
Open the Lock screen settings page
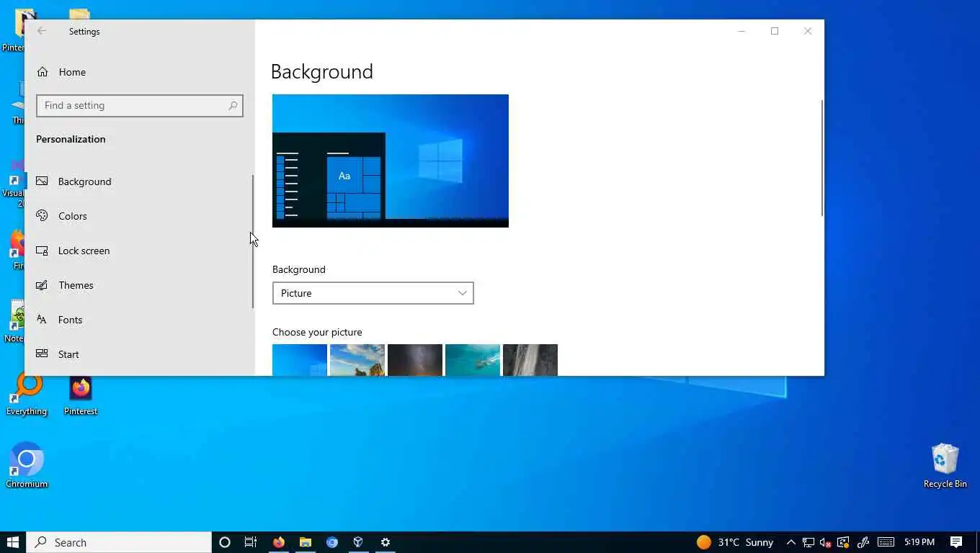coord(138,251)
